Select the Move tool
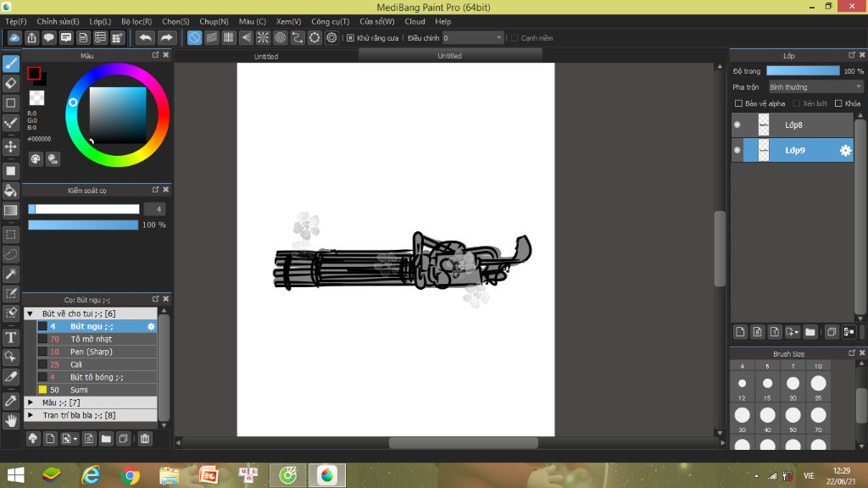This screenshot has width=868, height=488. tap(10, 147)
